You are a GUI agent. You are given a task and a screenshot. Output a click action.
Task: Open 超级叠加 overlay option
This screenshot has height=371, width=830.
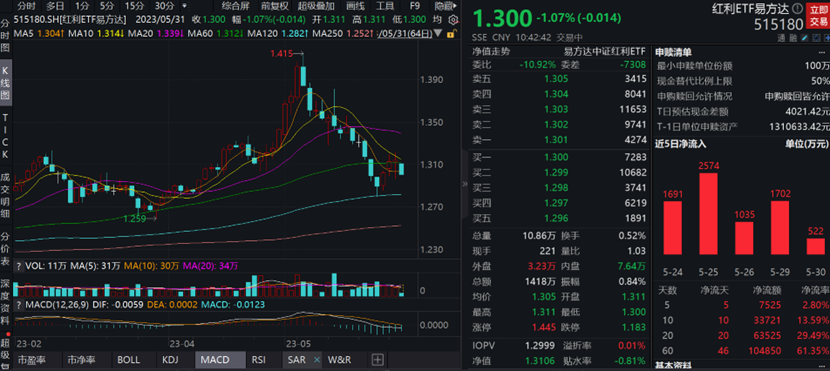316,6
